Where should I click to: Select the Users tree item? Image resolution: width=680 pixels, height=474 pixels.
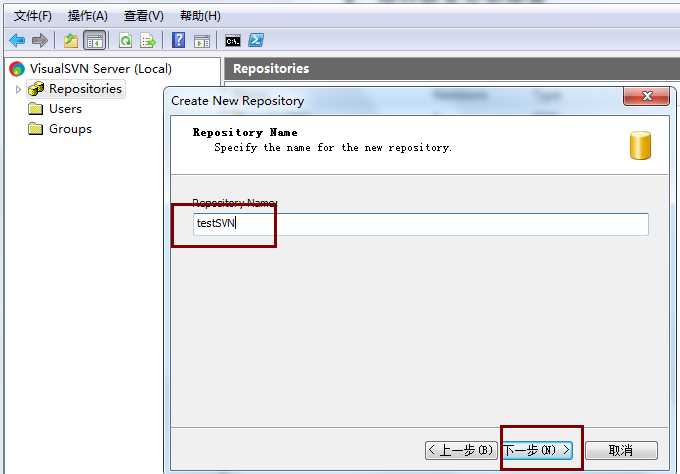coord(65,109)
